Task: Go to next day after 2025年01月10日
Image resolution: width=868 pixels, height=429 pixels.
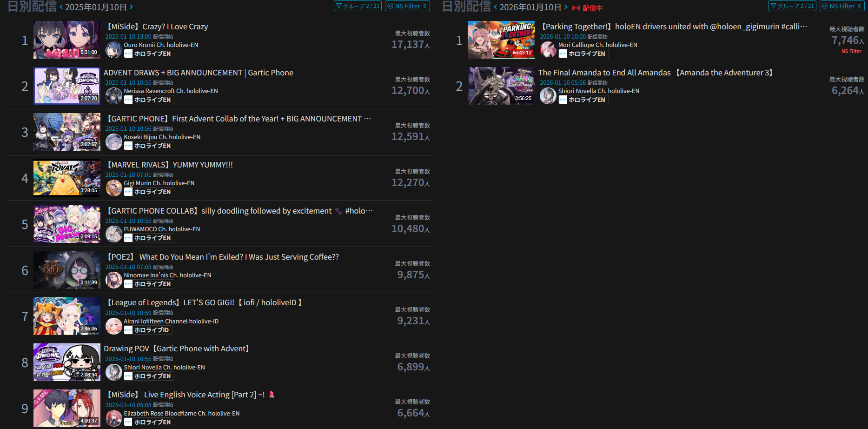Action: (131, 7)
